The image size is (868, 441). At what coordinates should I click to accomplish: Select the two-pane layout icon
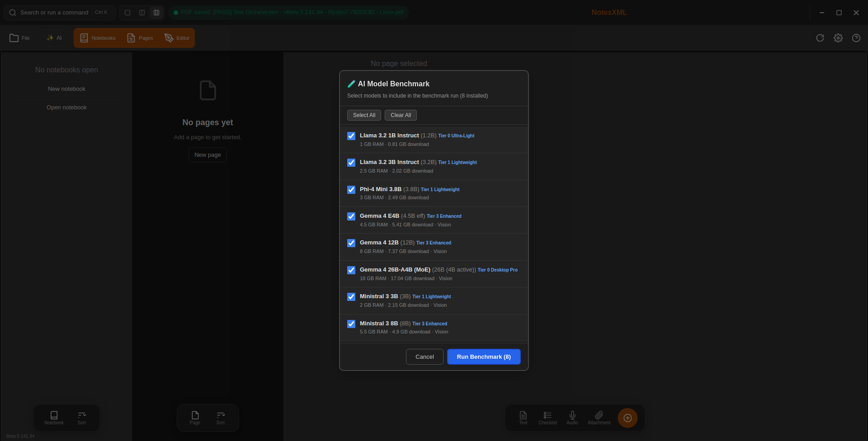142,13
